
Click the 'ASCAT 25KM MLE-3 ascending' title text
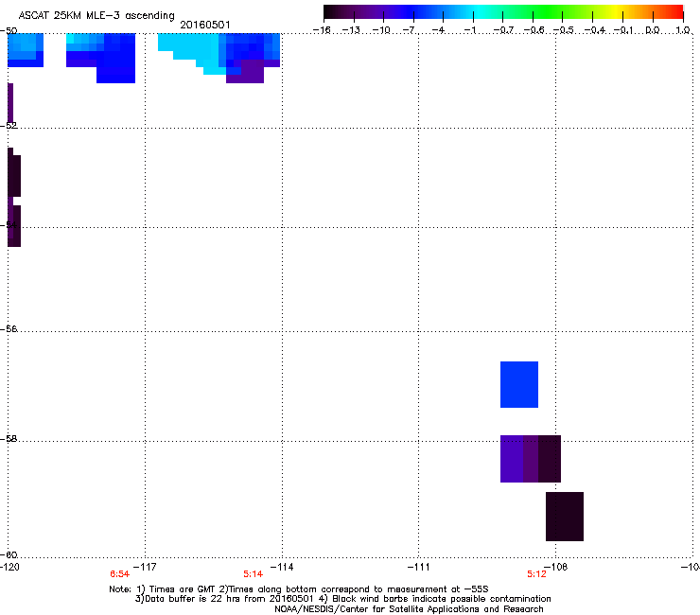click(x=96, y=15)
